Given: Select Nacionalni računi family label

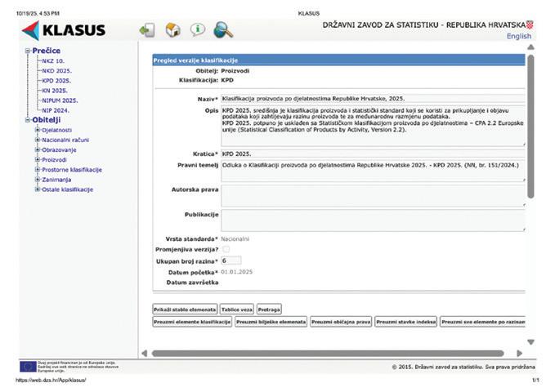Looking at the screenshot, I should pos(65,140).
